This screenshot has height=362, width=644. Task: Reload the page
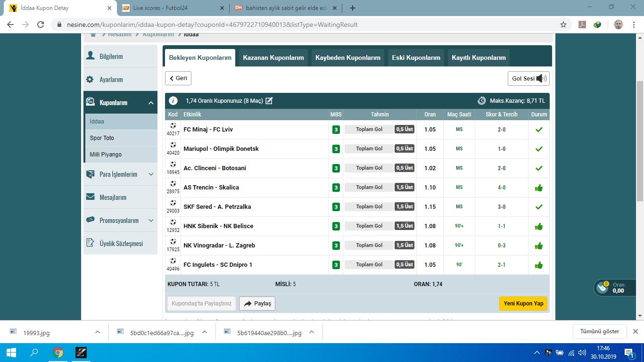pyautogui.click(x=41, y=25)
